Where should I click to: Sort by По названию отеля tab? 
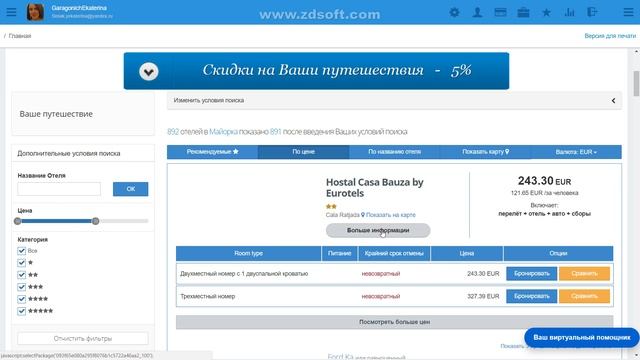(394, 152)
